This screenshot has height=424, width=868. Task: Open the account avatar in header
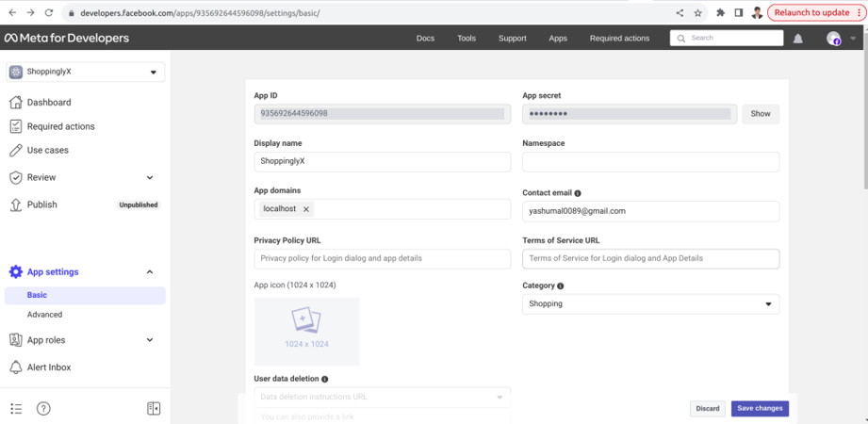[833, 39]
